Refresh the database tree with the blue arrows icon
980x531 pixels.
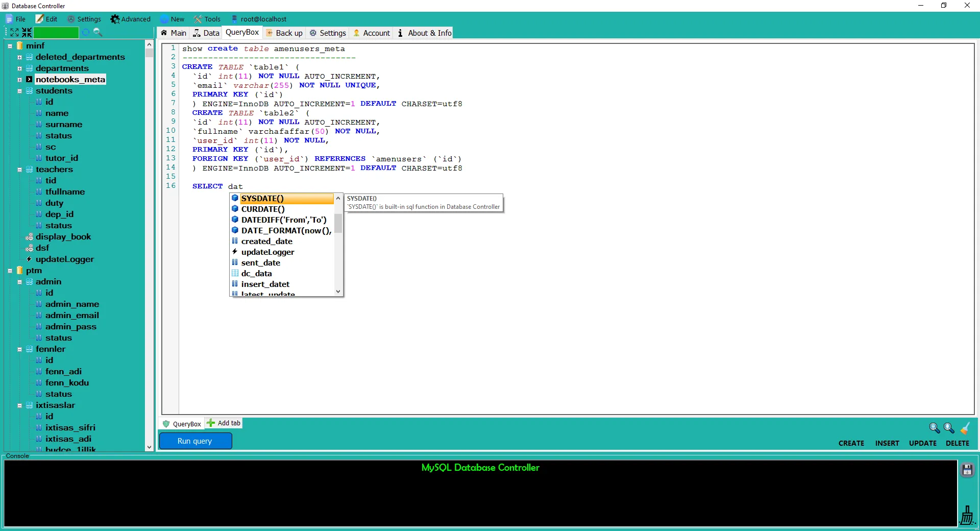point(86,33)
